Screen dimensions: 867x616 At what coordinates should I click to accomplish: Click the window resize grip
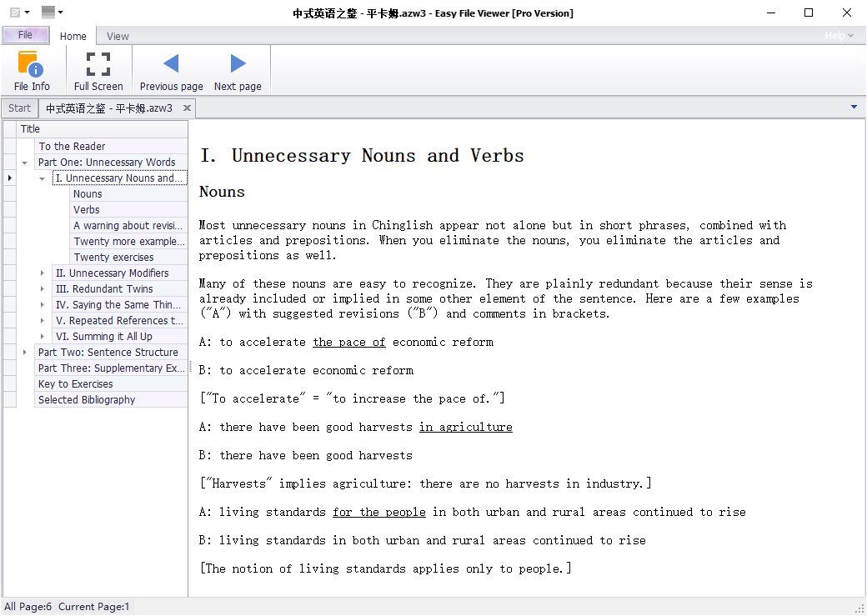(859, 608)
